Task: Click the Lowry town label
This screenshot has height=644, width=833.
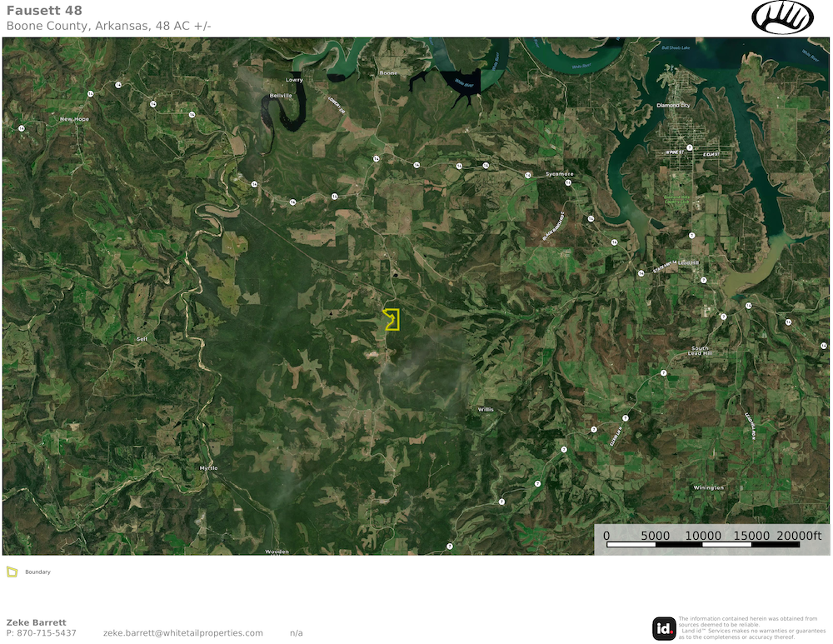Action: coord(294,80)
